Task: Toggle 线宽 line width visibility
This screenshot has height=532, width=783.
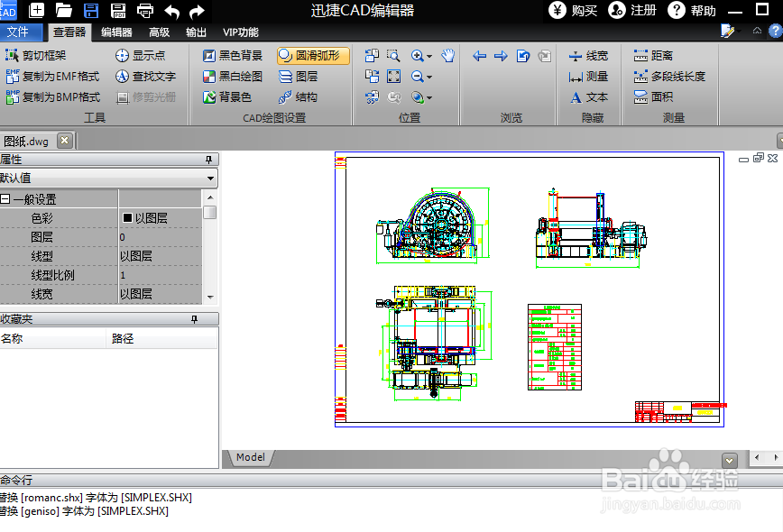Action: pos(589,55)
